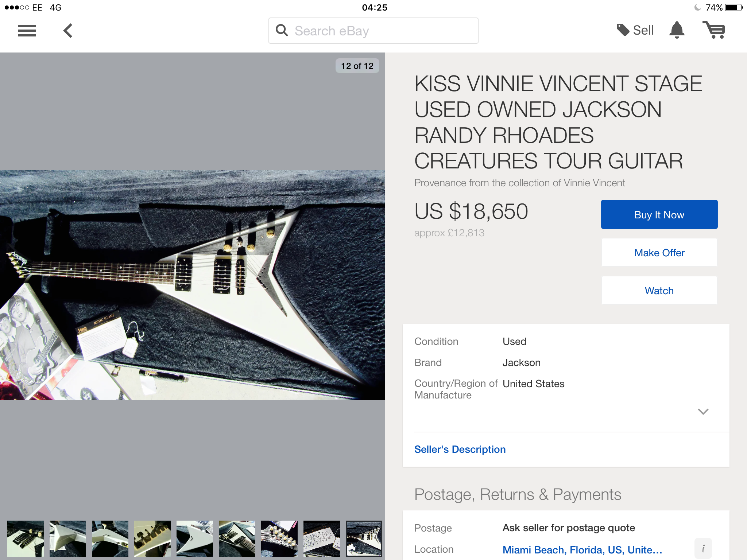The image size is (747, 560).
Task: Tap the search magnifier icon
Action: 282,30
